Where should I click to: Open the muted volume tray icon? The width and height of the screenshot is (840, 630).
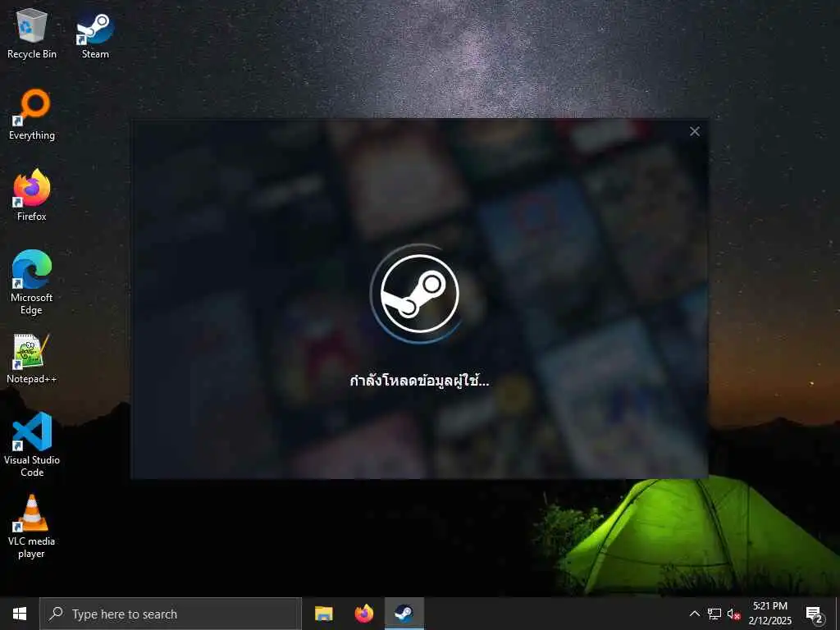pos(733,614)
